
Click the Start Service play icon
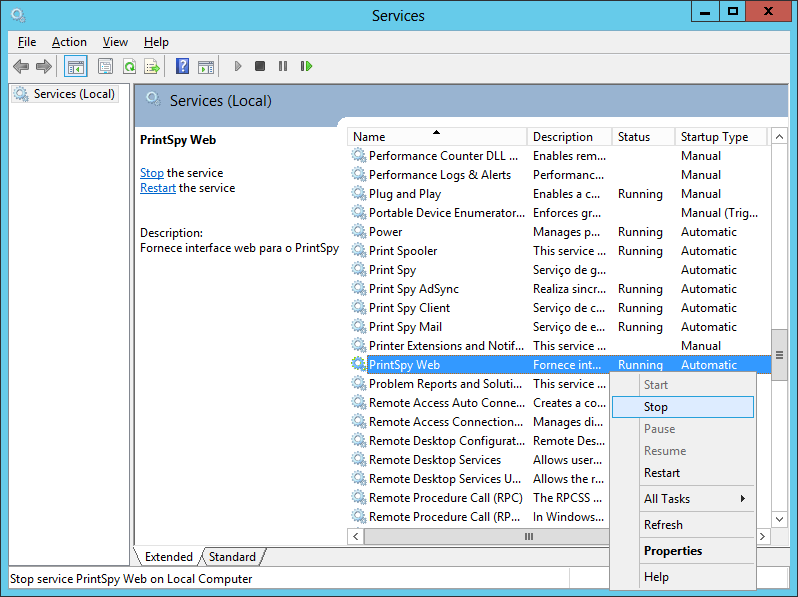point(238,66)
